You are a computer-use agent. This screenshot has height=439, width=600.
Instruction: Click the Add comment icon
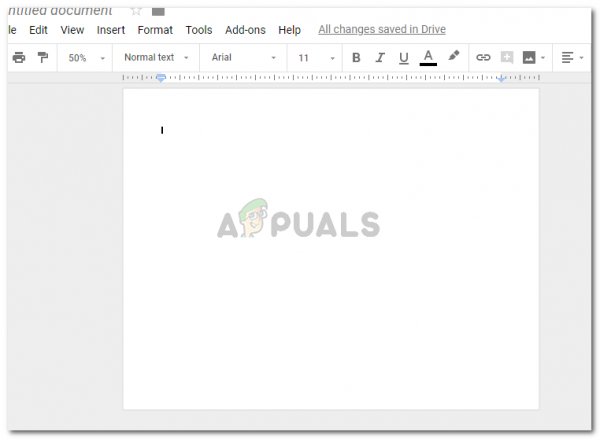507,58
